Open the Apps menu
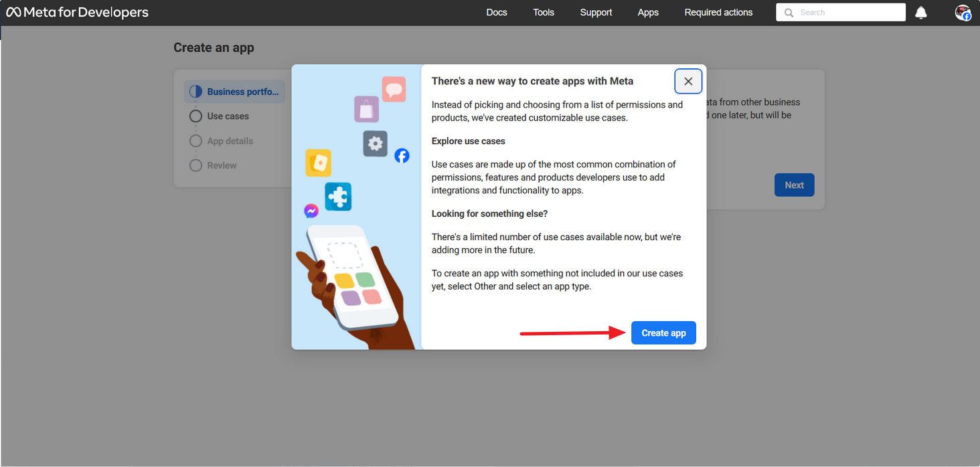 tap(648, 12)
